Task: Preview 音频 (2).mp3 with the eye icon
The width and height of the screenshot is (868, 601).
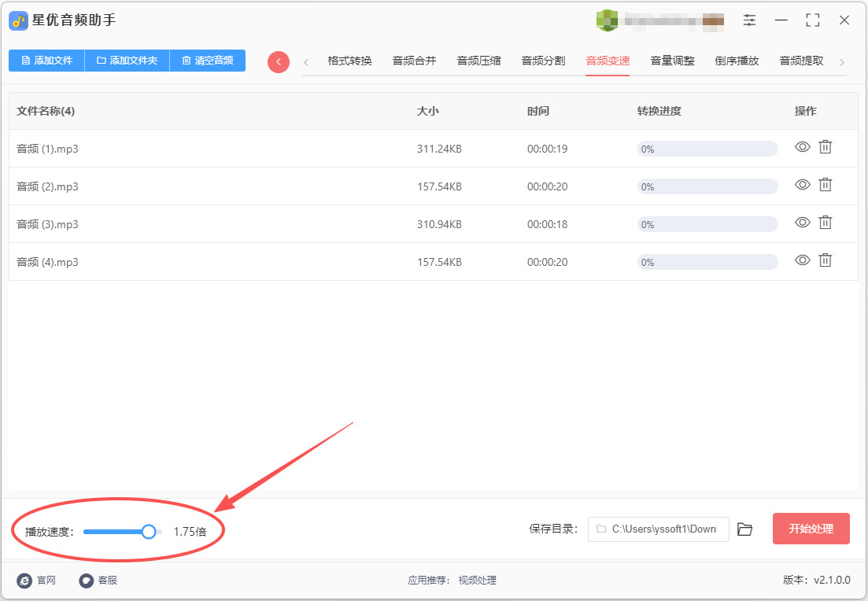Action: point(803,184)
